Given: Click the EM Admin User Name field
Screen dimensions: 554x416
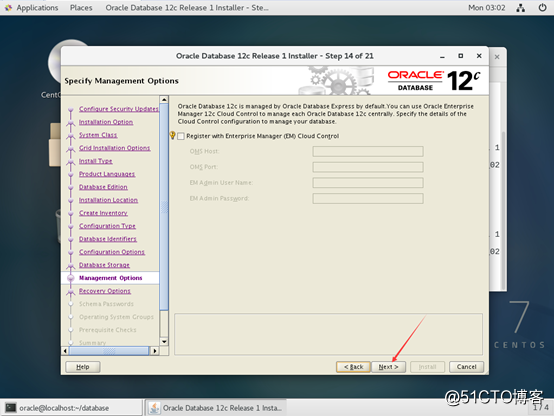Looking at the screenshot, I should (368, 183).
